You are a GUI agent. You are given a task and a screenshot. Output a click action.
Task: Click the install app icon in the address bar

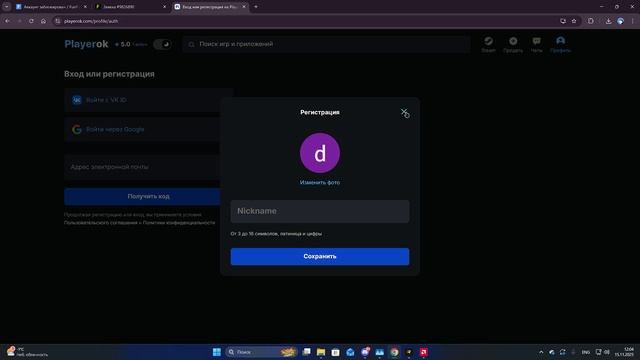coord(563,21)
